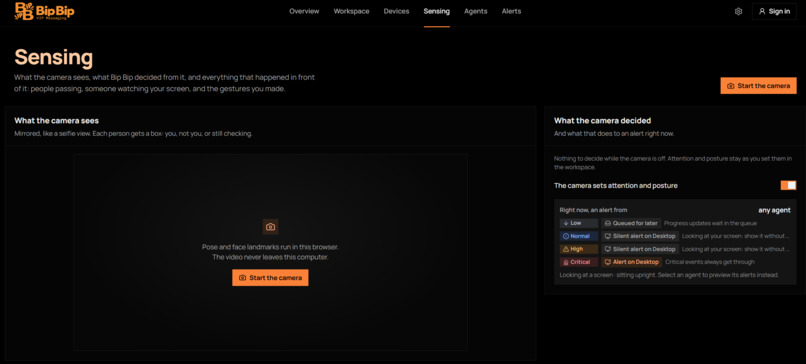Click the Progress updates wait in the queue text

[x=710, y=223]
